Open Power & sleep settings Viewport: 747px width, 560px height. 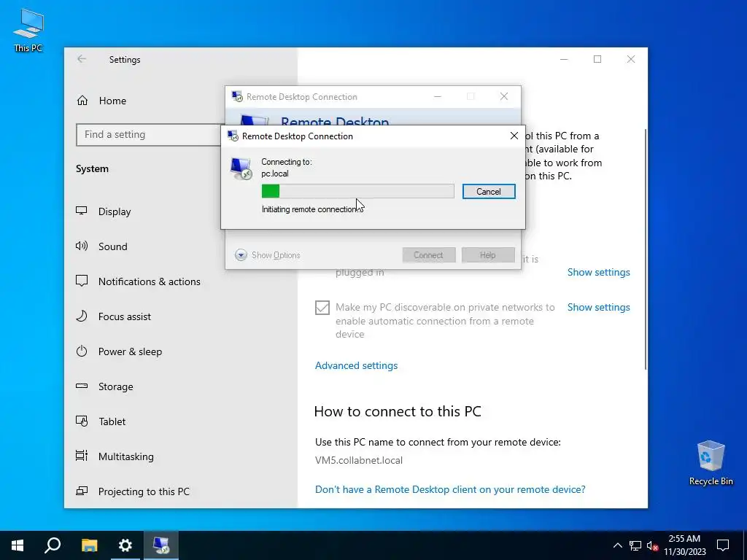pos(119,351)
